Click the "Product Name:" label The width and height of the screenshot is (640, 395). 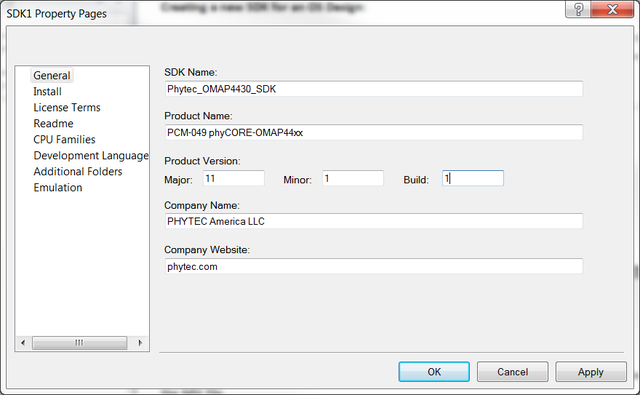pyautogui.click(x=198, y=116)
